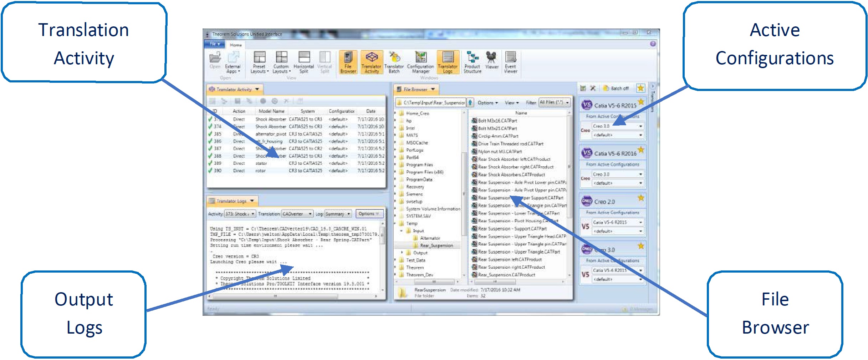Viewport: 868px width, 360px height.
Task: Expand the Translator Activity tab dropdown arrow
Action: tap(257, 89)
